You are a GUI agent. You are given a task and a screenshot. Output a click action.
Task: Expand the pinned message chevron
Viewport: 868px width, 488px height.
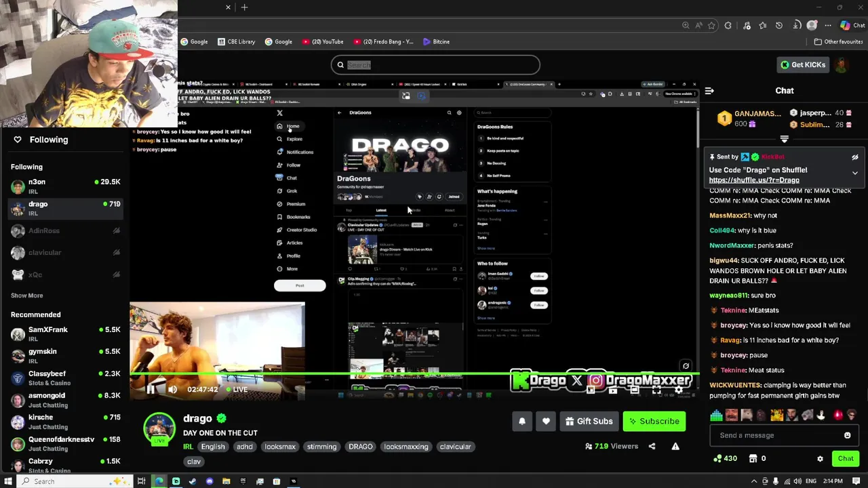pyautogui.click(x=855, y=173)
